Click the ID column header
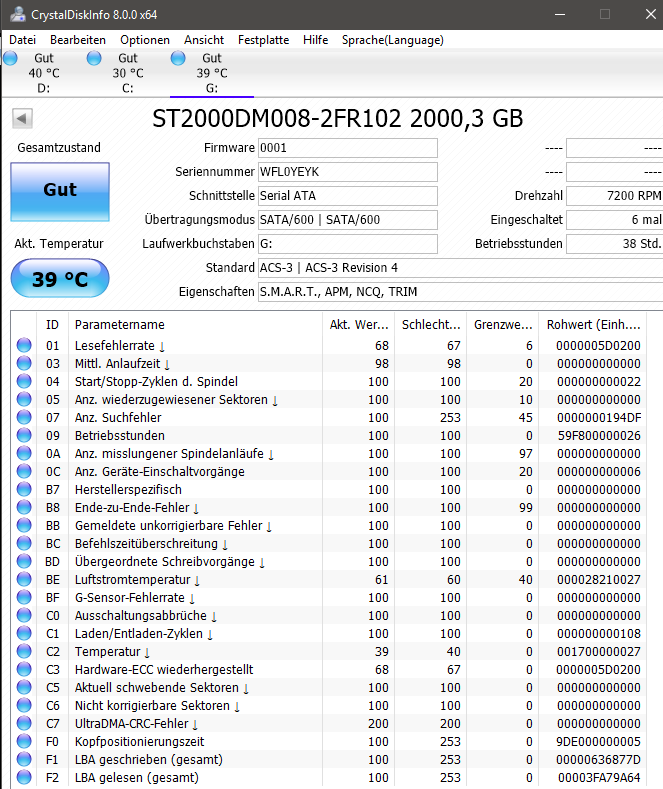663x789 pixels. (52, 325)
